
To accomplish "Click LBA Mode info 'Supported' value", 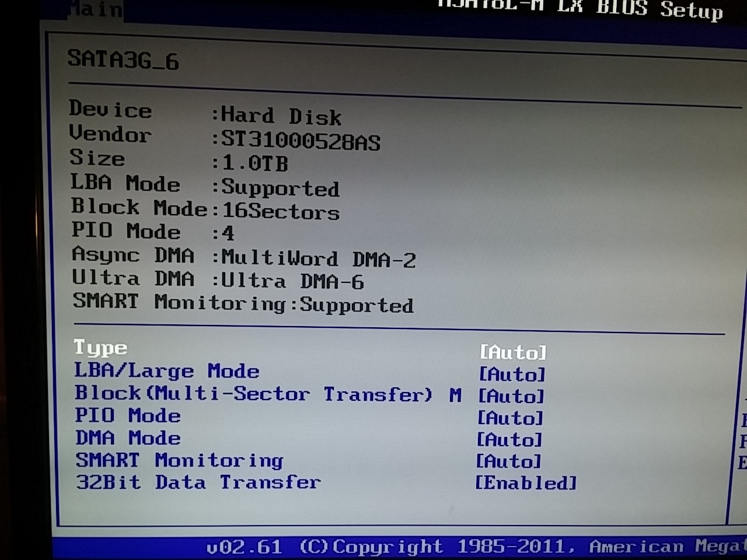I will [281, 188].
